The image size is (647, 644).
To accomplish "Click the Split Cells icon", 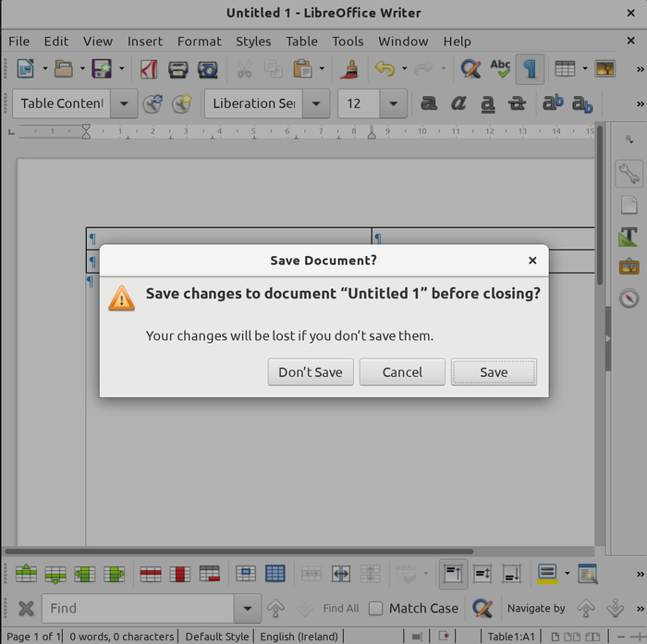I will pyautogui.click(x=341, y=574).
